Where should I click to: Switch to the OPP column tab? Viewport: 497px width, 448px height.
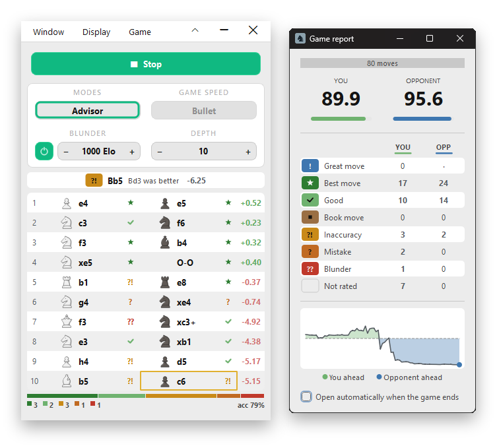click(x=444, y=148)
